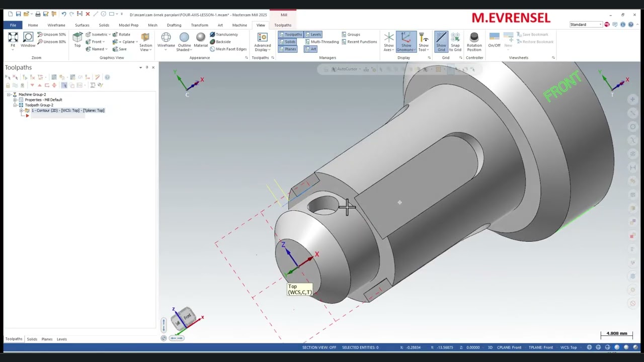Open the Section View dropdown

click(x=145, y=42)
